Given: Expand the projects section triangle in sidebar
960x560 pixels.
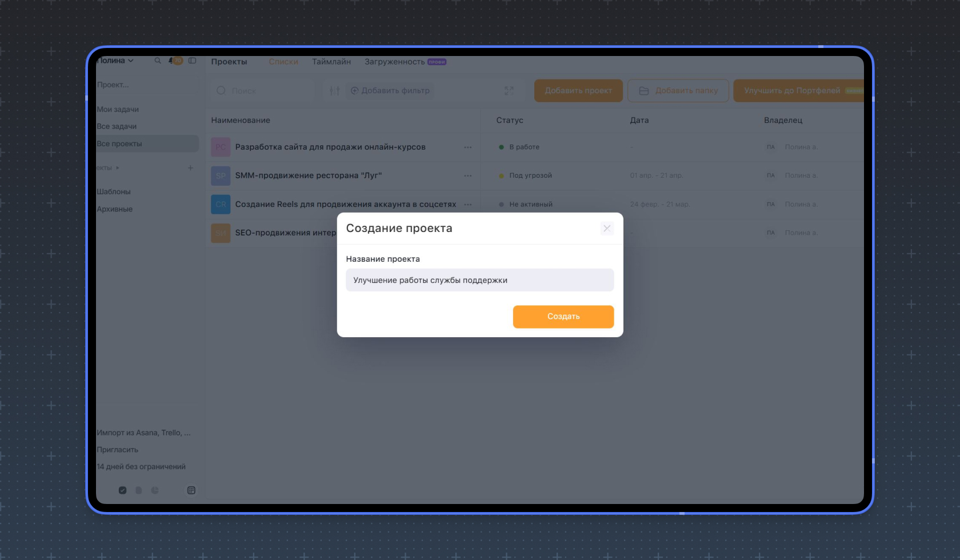Looking at the screenshot, I should pyautogui.click(x=118, y=168).
